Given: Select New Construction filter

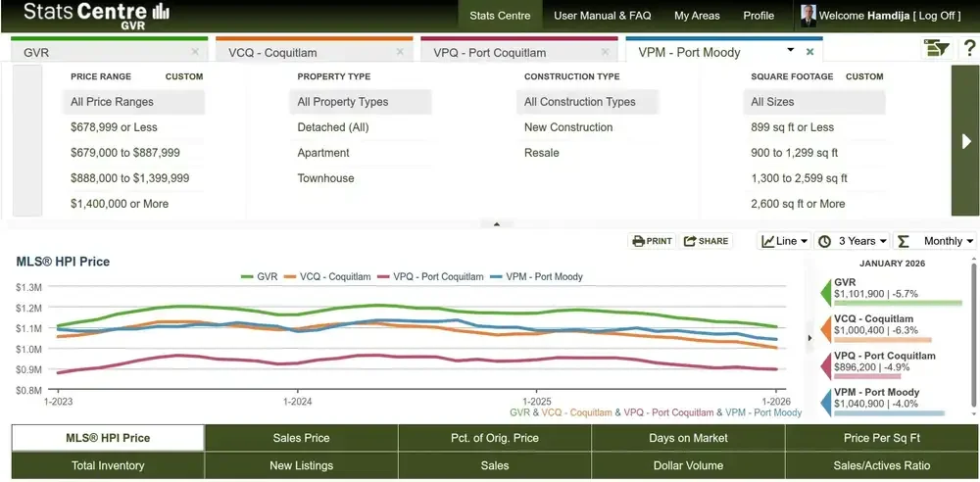Looking at the screenshot, I should [587, 127].
